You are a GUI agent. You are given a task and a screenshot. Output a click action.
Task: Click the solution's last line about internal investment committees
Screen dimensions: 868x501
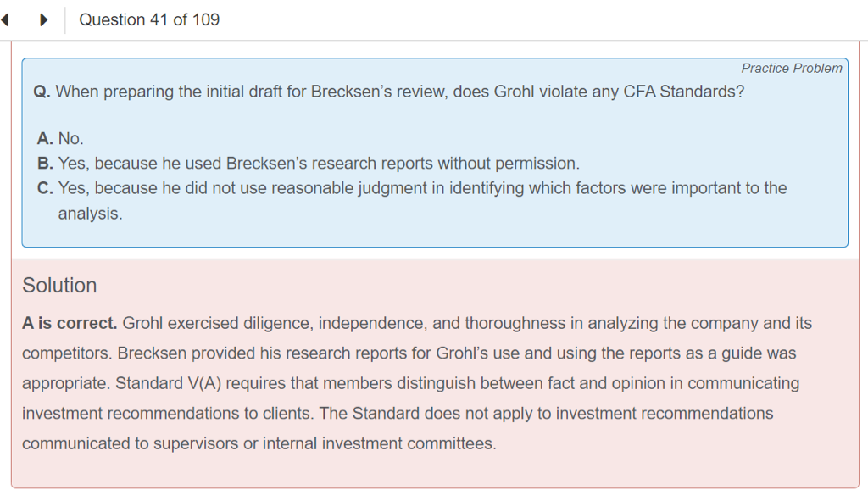coord(259,443)
